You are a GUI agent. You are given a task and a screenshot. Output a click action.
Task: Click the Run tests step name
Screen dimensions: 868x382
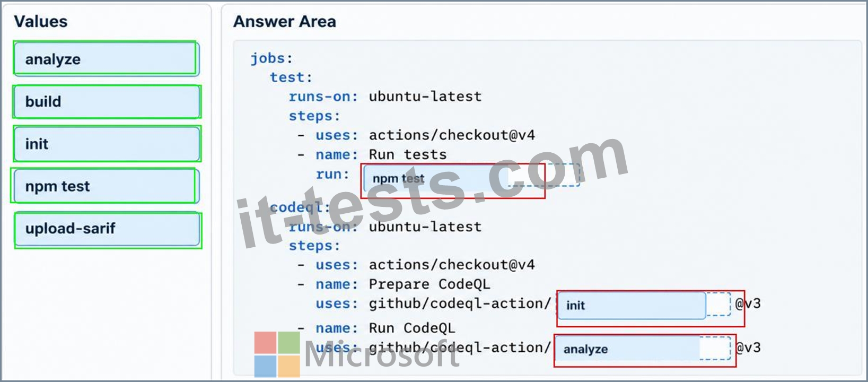[x=408, y=154]
